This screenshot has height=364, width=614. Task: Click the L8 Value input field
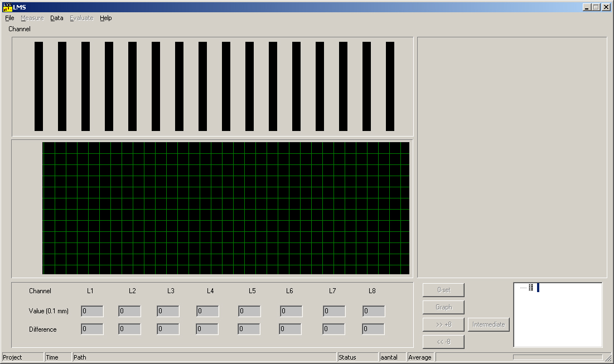click(x=374, y=311)
